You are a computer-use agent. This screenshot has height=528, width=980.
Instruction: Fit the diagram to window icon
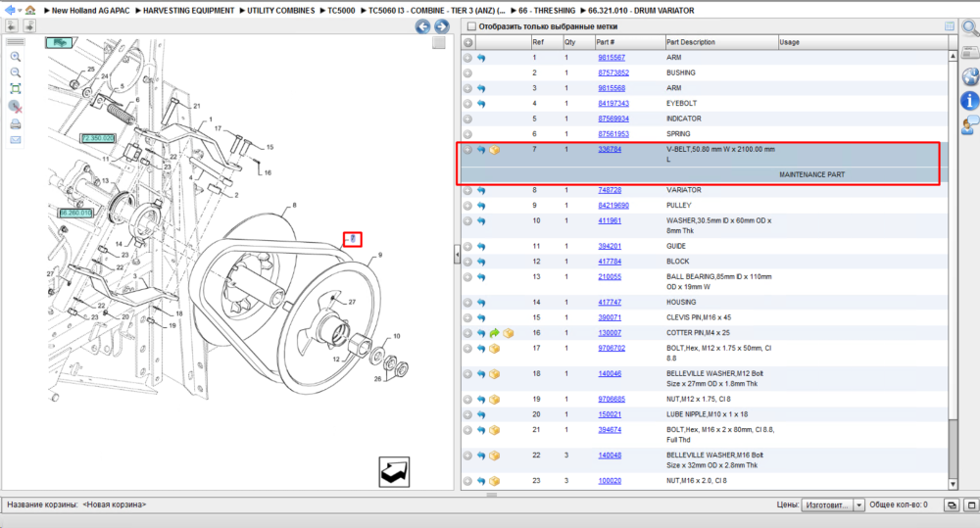16,89
